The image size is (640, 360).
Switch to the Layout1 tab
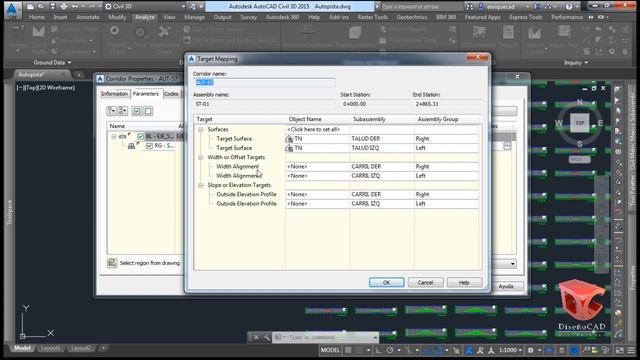tap(51, 348)
